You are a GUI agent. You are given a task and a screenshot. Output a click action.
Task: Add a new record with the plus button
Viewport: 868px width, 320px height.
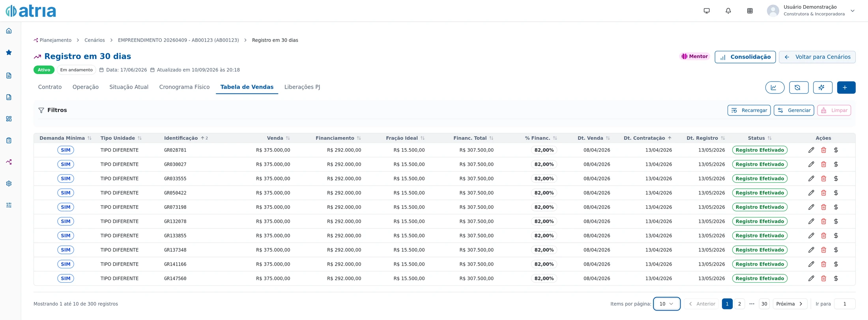tap(846, 87)
